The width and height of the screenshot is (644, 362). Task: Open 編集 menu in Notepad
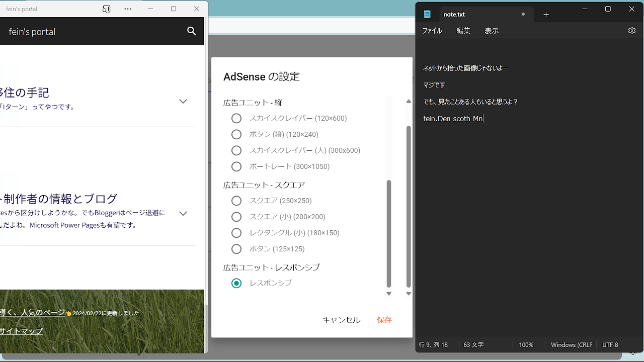point(463,31)
